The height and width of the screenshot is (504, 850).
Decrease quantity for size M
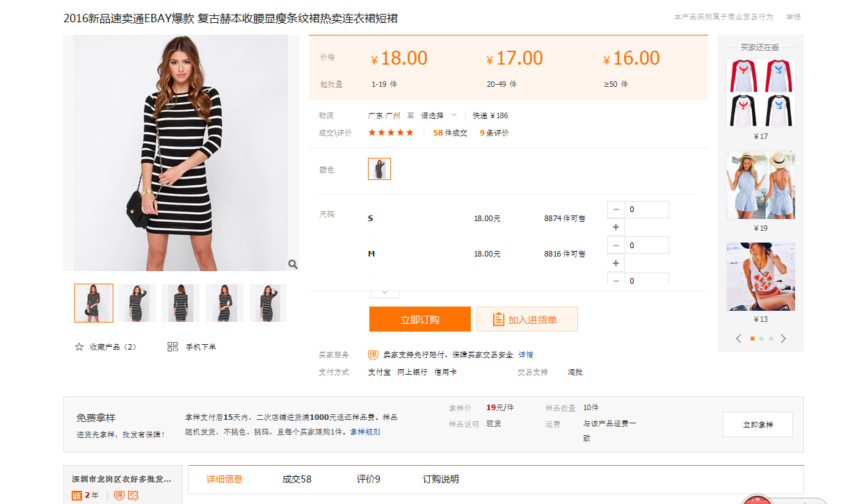click(x=616, y=245)
